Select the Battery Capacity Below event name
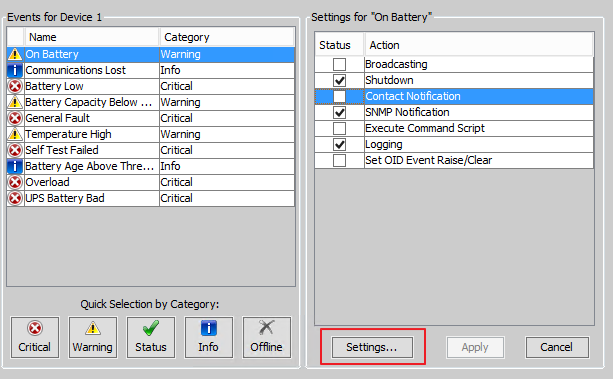The height and width of the screenshot is (379, 613). [x=88, y=102]
